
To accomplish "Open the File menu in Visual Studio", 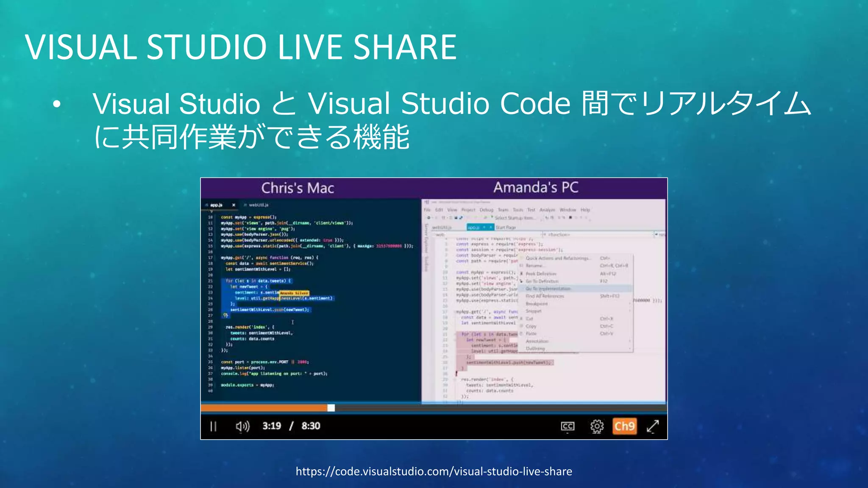I will 427,210.
